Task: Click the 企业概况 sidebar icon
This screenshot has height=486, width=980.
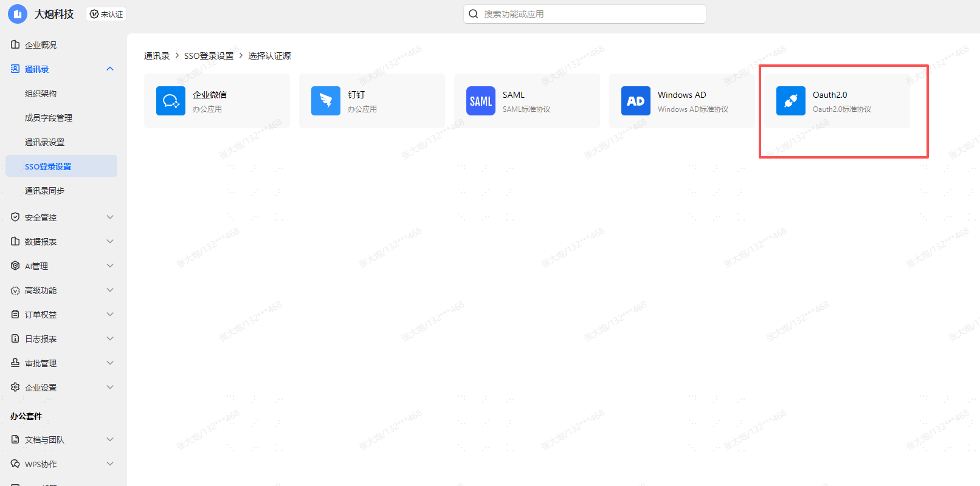Action: pos(15,44)
